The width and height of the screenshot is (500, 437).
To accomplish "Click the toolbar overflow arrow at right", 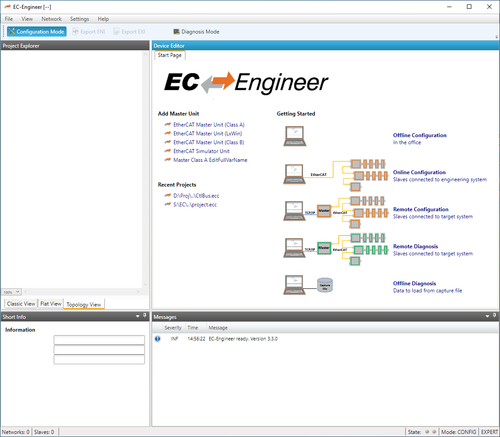I will click(496, 37).
